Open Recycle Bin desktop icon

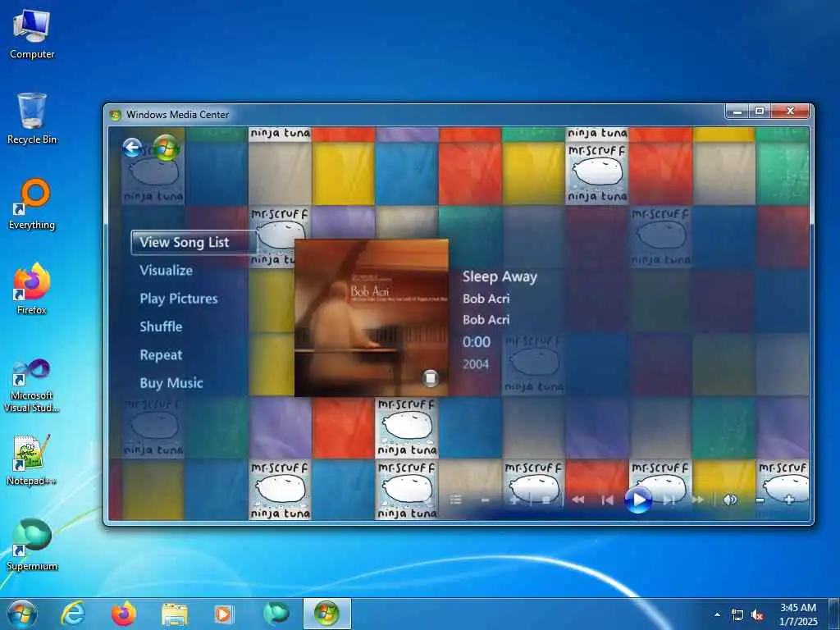pos(32,118)
